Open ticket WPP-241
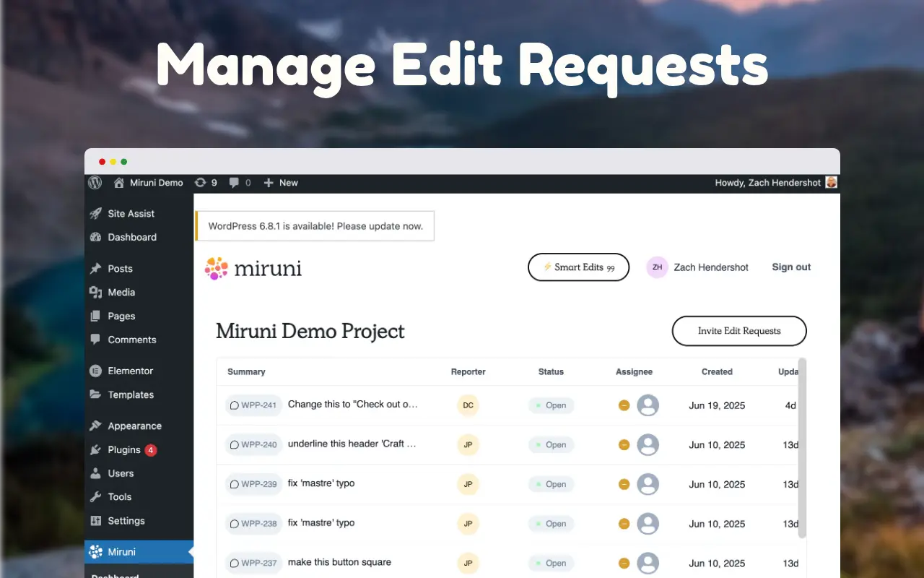 pos(253,405)
